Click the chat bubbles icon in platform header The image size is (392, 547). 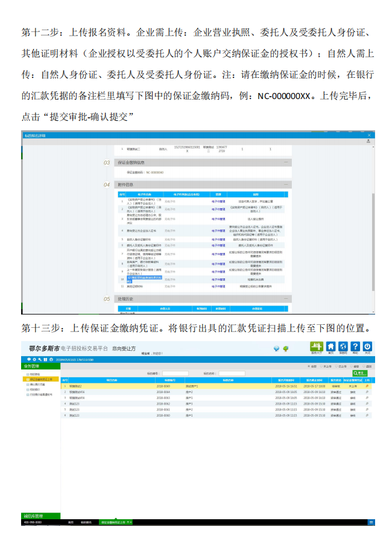276,348
